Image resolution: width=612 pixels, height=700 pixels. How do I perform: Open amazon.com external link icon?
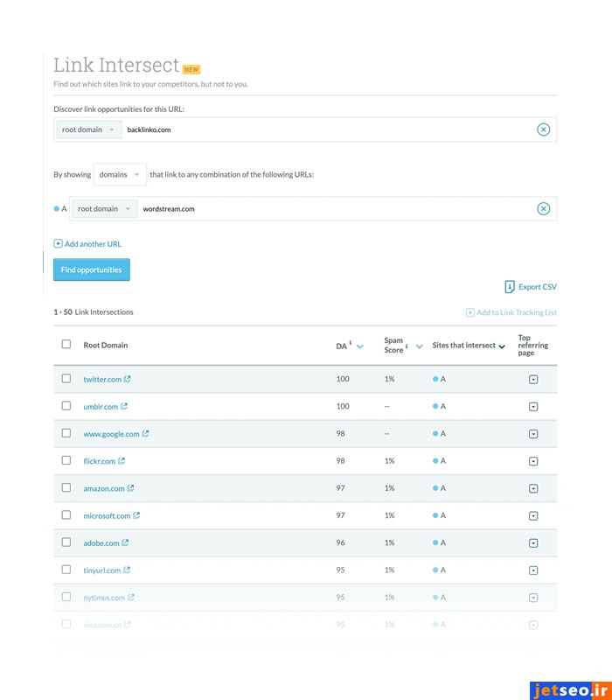point(130,488)
